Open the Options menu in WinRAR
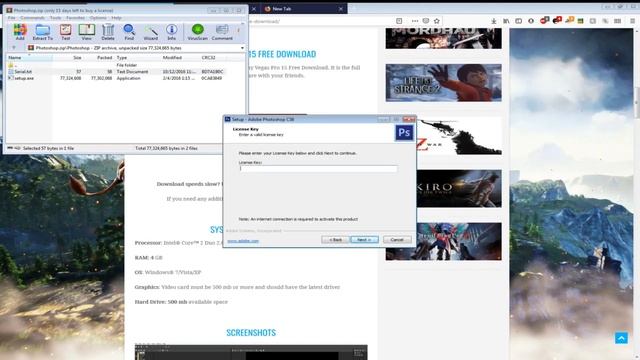Screen dimensions: 640x360 click(98, 18)
